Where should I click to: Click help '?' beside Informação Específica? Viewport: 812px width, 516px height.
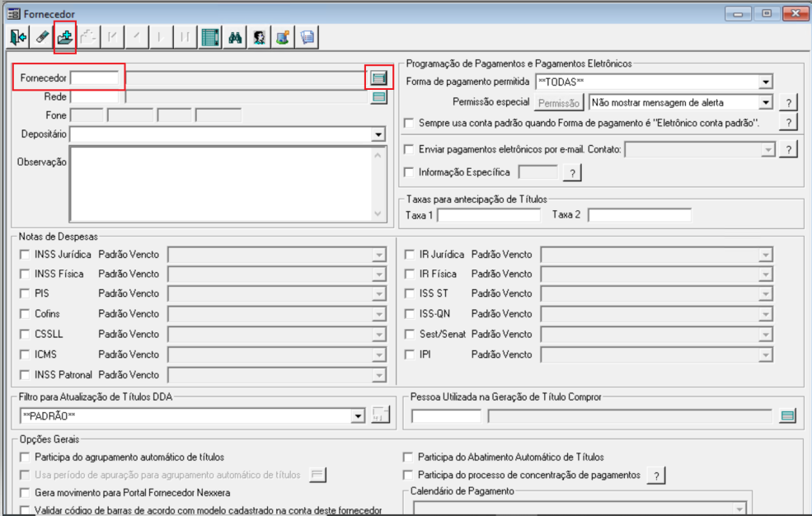point(572,173)
